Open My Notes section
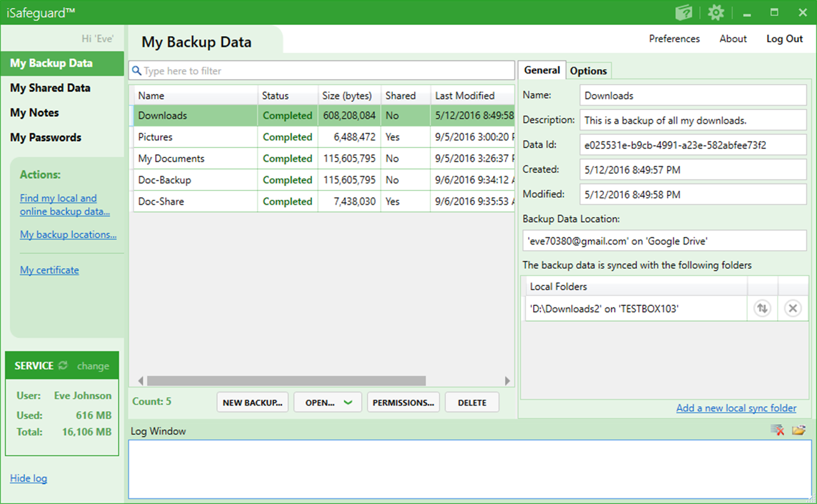817x504 pixels. (x=34, y=113)
